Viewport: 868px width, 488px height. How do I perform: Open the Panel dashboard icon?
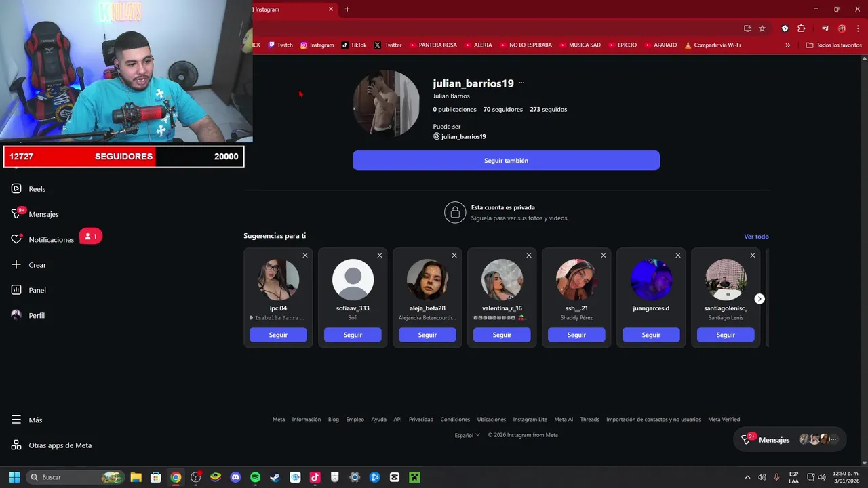[x=16, y=290]
